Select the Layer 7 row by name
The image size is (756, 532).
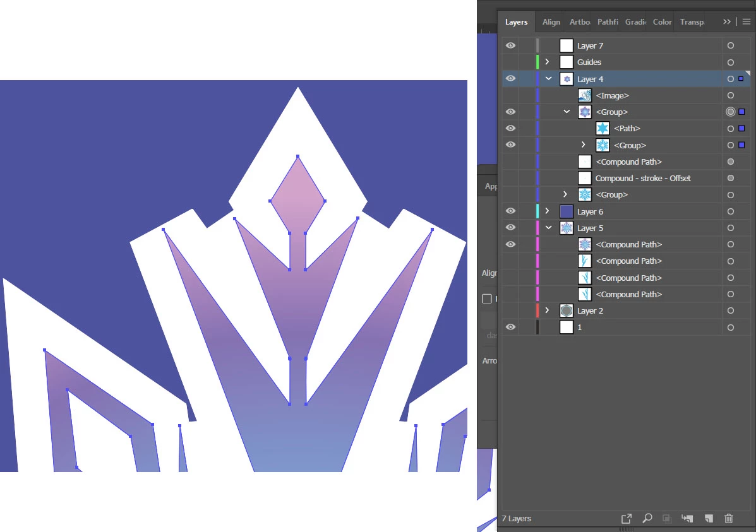pyautogui.click(x=590, y=46)
